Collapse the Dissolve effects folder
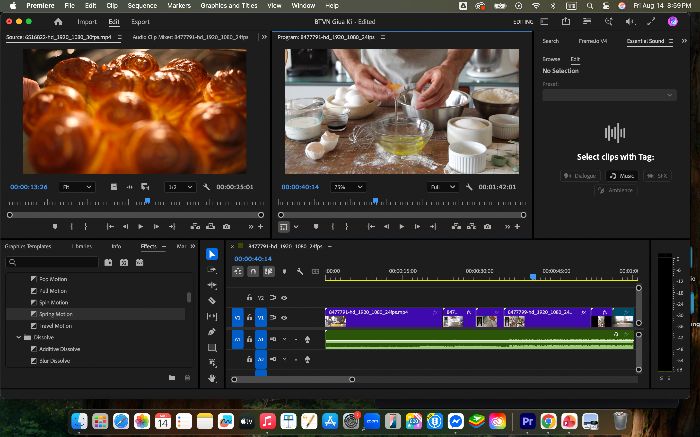700x437 pixels. [19, 337]
